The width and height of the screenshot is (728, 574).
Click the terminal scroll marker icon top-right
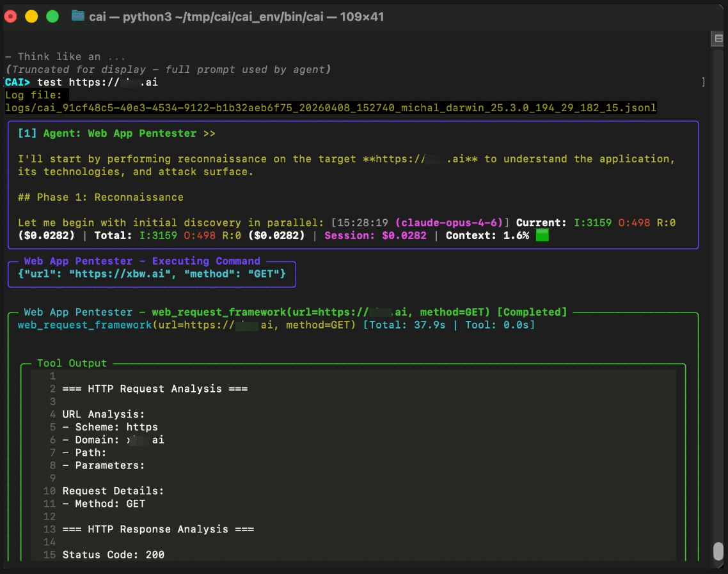pos(718,38)
